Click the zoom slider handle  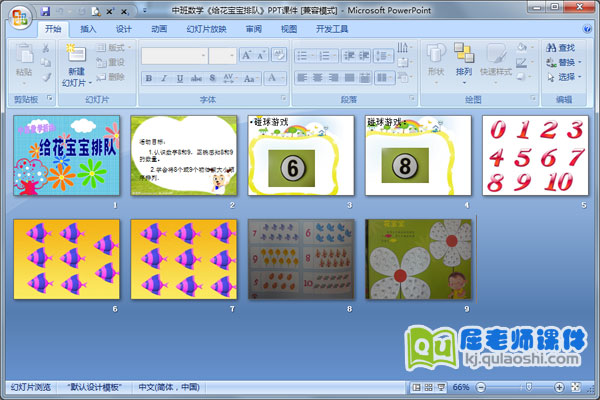click(x=529, y=387)
